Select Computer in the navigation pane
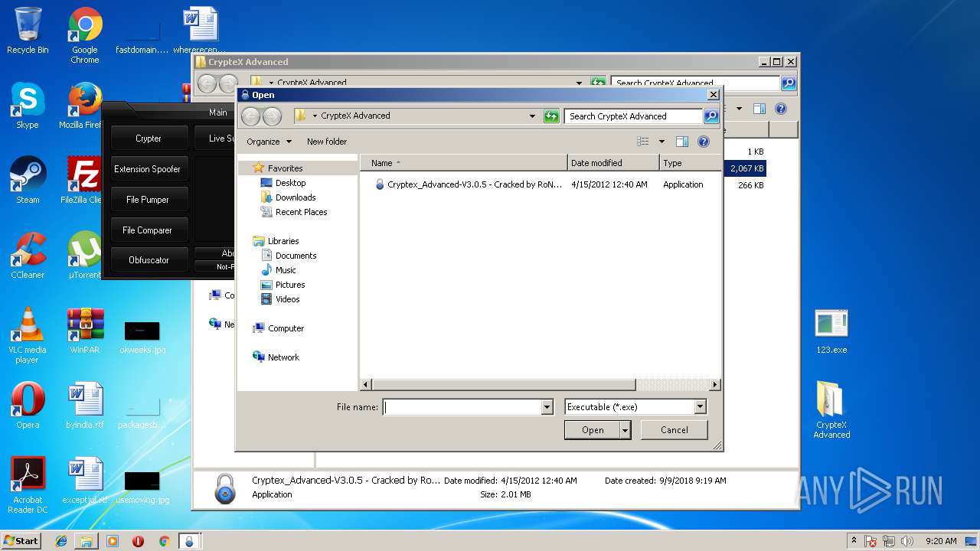The width and height of the screenshot is (980, 551). point(279,328)
